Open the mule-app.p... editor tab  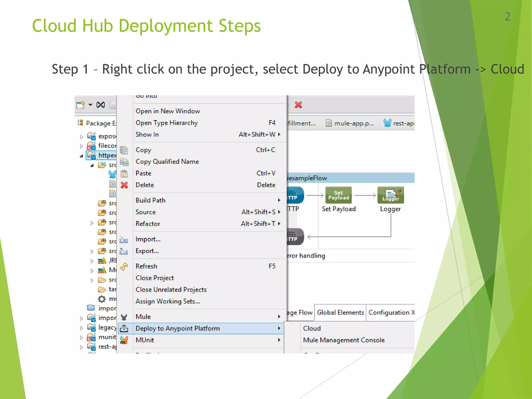pyautogui.click(x=350, y=123)
